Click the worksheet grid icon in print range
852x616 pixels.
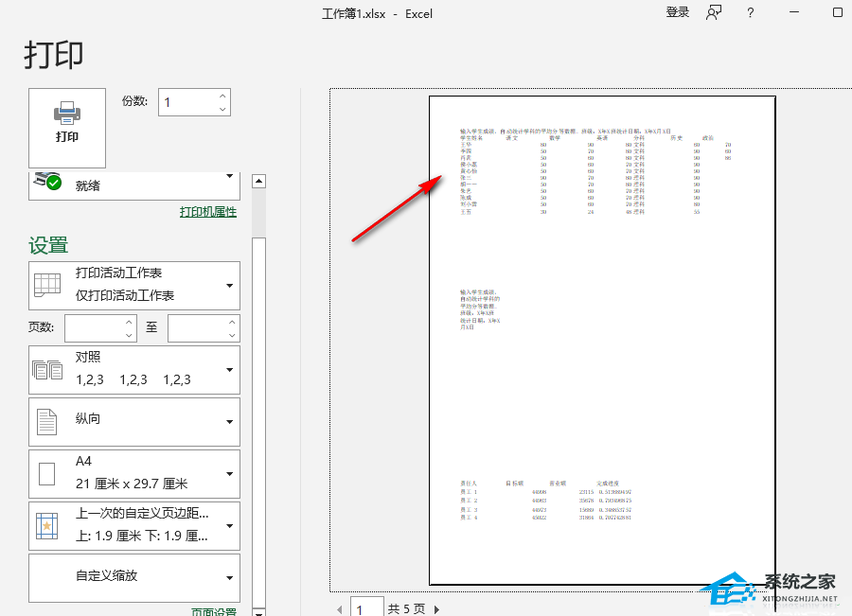coord(47,285)
